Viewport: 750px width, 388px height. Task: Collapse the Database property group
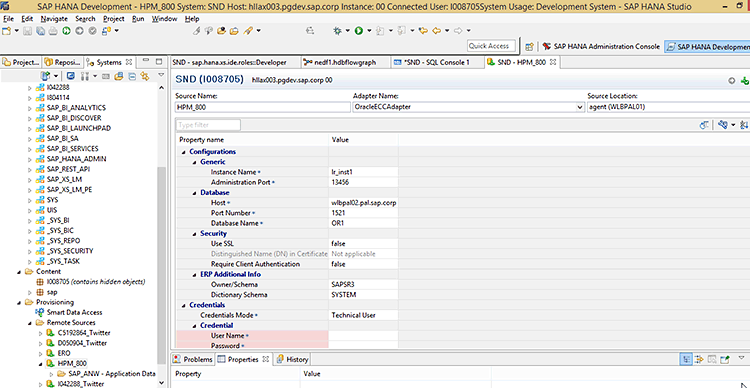tap(195, 193)
